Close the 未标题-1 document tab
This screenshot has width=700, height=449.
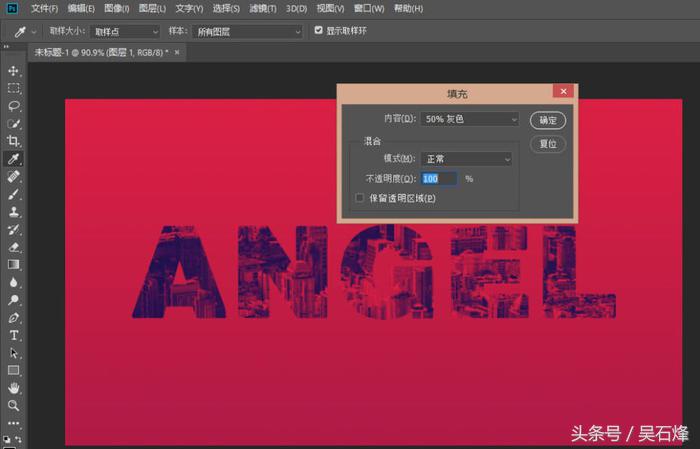tap(177, 52)
